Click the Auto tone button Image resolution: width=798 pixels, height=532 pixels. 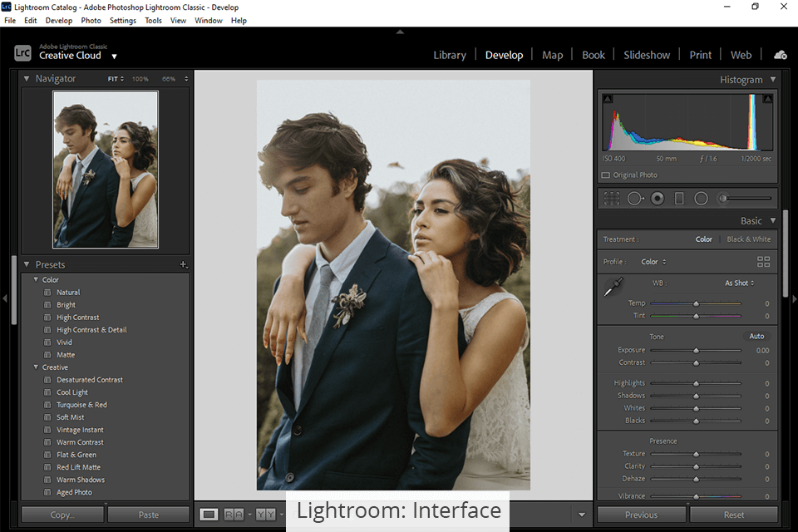pyautogui.click(x=756, y=337)
